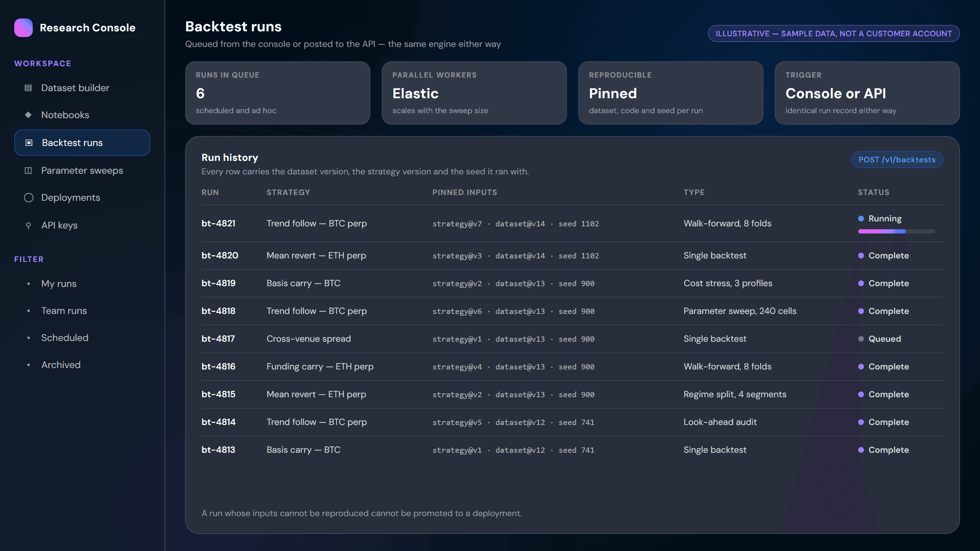Click the Queued status label

(885, 339)
